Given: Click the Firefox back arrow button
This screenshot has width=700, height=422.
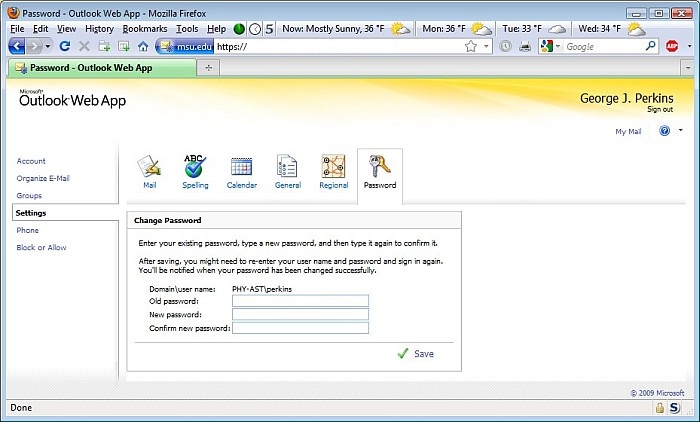Looking at the screenshot, I should [17, 46].
